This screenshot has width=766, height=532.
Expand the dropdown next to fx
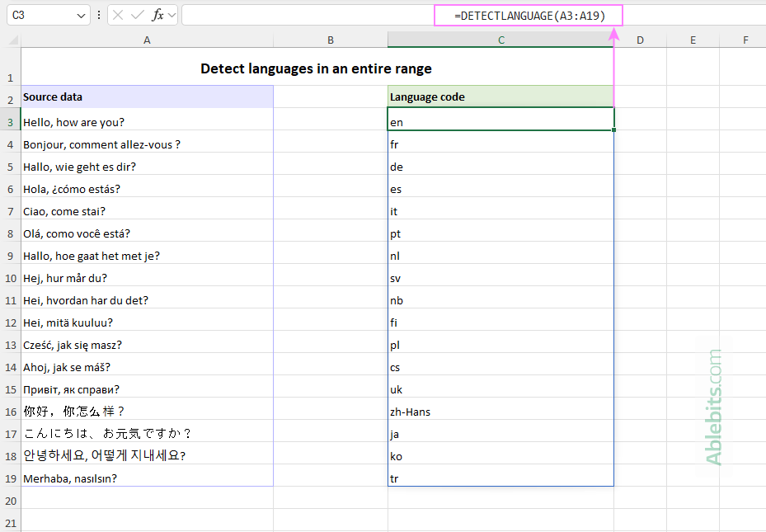(x=172, y=15)
